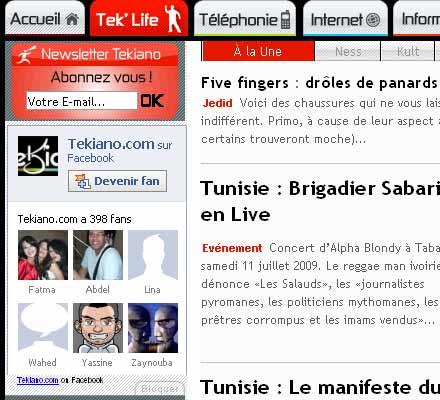
Task: Open Zaynouba's profile picture
Action: [153, 328]
